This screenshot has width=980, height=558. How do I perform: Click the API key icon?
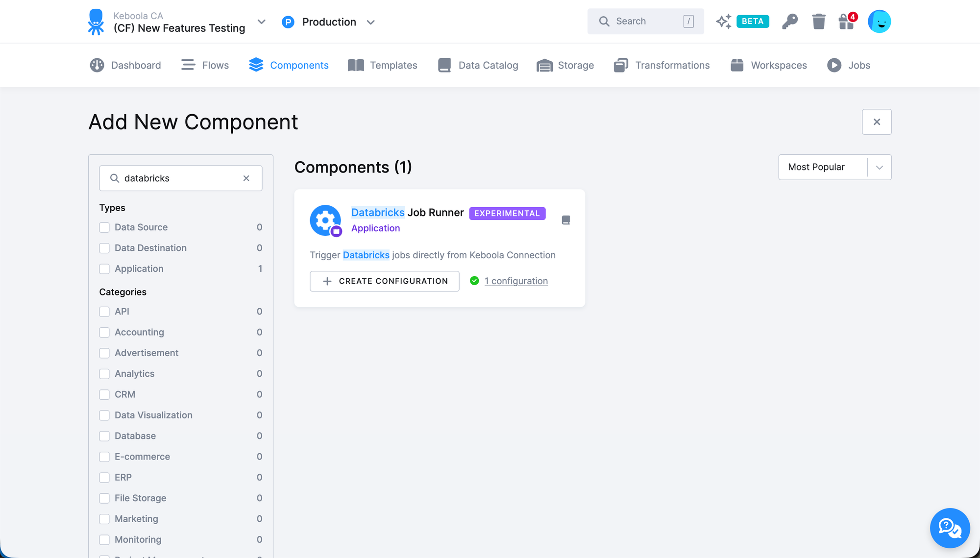click(x=790, y=21)
